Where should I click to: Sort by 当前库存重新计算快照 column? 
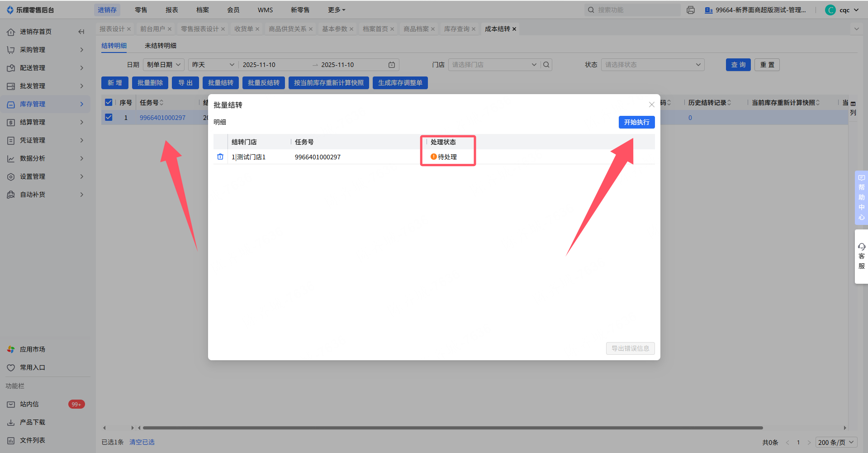(818, 103)
